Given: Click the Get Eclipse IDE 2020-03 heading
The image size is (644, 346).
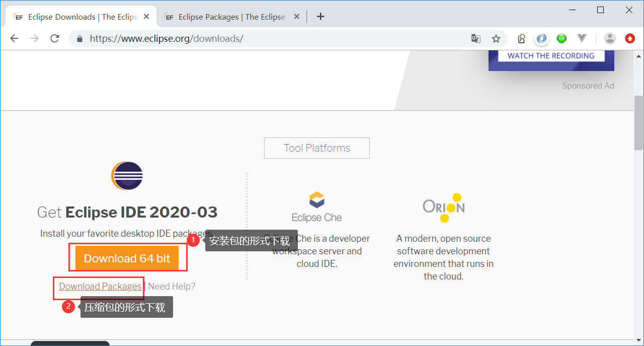Looking at the screenshot, I should (127, 212).
